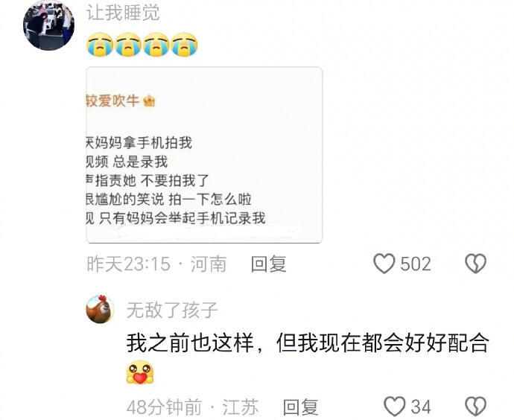Reply to the 让我睡觉 comment from 河南
514x420 pixels.
point(268,264)
